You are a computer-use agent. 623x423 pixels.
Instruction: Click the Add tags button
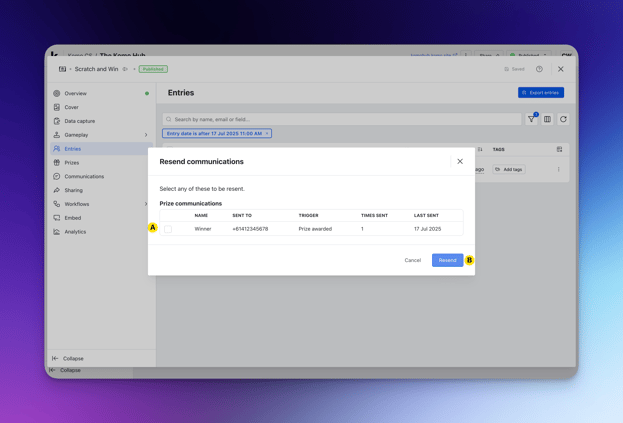click(x=509, y=170)
